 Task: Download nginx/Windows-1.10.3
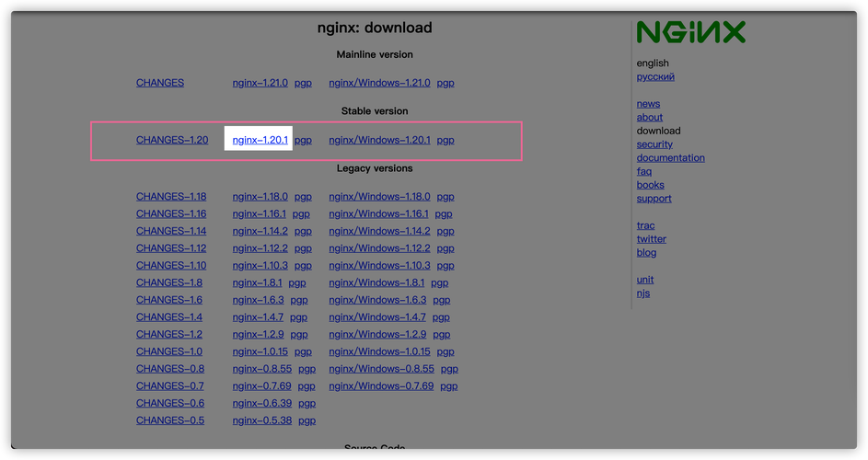[x=379, y=265]
